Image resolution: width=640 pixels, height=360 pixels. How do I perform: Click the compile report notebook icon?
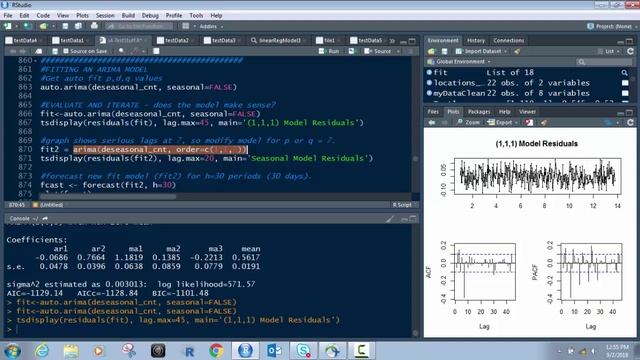click(x=156, y=51)
